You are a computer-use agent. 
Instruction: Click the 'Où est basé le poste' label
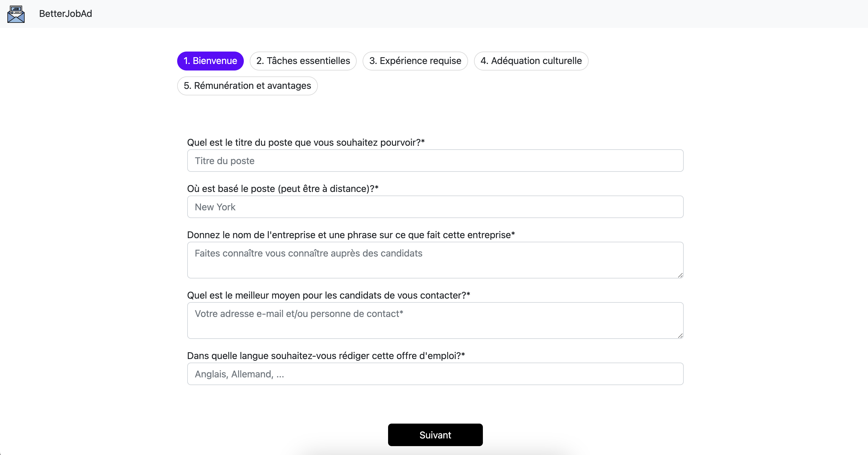click(x=283, y=188)
